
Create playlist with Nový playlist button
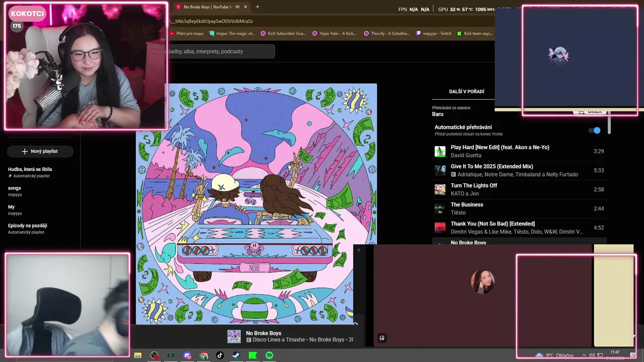point(40,151)
